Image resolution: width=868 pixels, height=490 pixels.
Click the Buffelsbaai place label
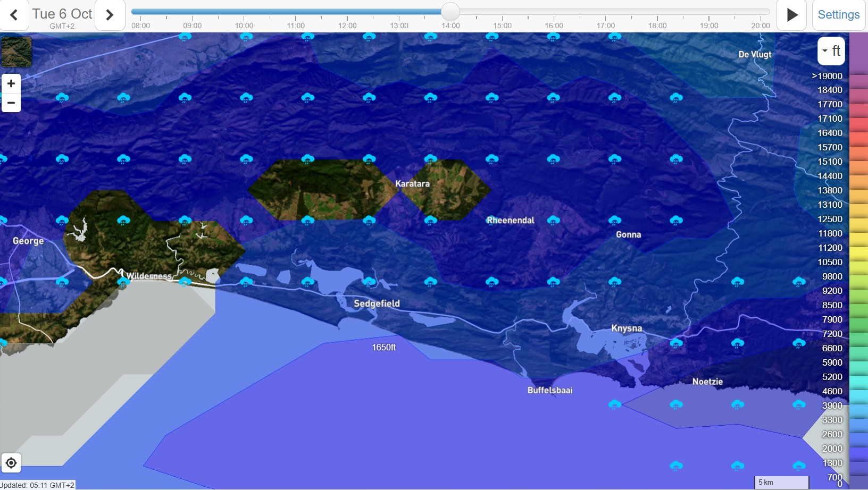coord(550,390)
